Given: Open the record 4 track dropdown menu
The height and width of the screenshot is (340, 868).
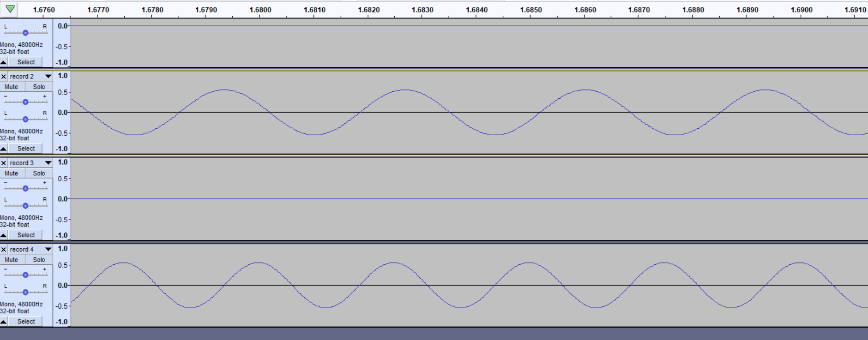Looking at the screenshot, I should click(48, 250).
